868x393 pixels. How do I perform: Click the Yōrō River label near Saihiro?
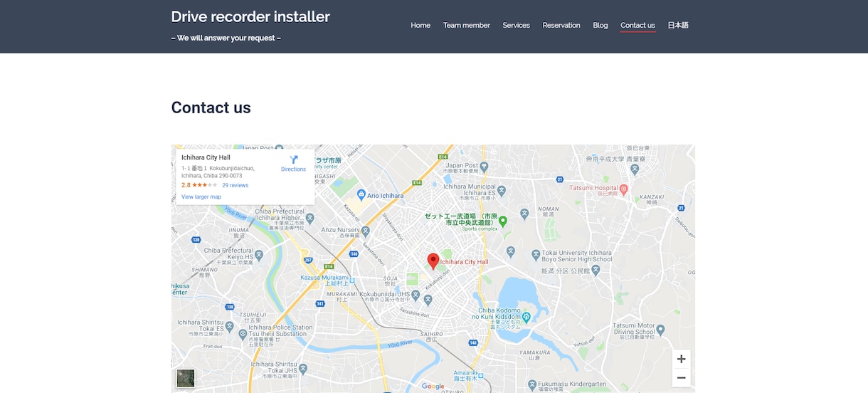(x=401, y=344)
